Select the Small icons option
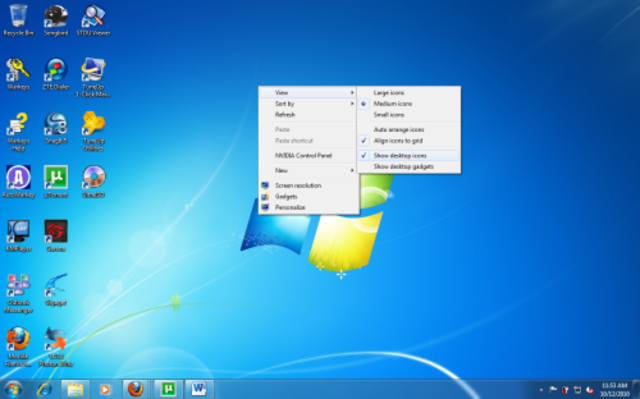 pos(409,115)
